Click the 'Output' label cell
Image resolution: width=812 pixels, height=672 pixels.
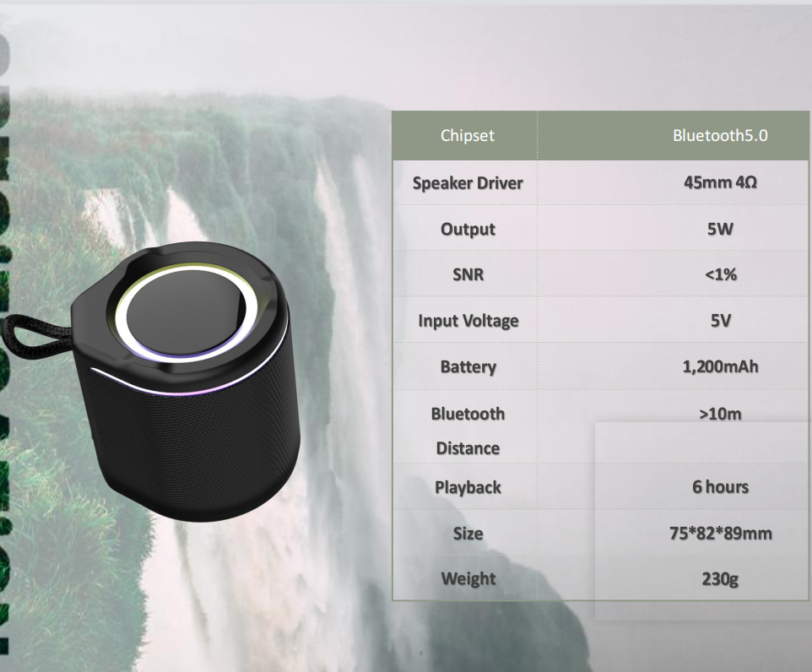point(467,229)
